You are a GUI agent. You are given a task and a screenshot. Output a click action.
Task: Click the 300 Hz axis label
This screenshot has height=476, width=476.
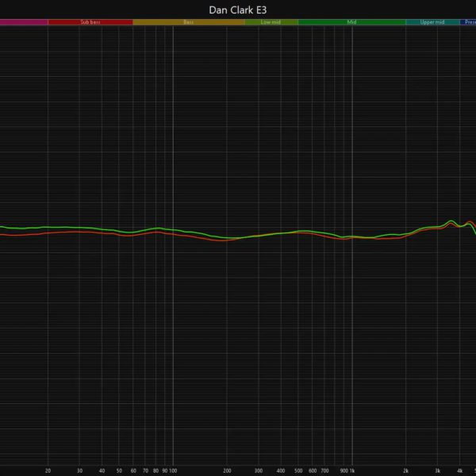[259, 470]
